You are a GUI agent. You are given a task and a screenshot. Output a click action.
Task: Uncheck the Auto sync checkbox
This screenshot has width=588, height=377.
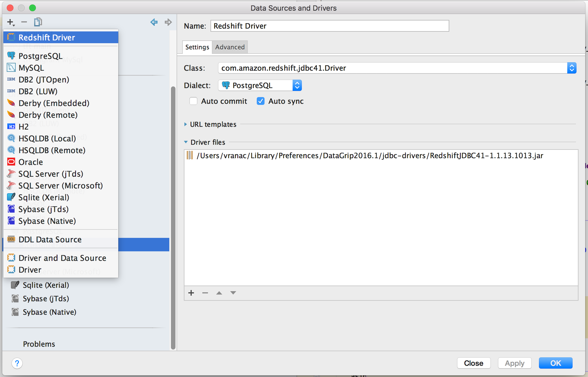coord(261,101)
